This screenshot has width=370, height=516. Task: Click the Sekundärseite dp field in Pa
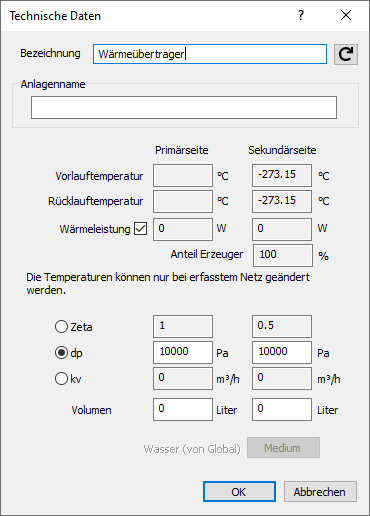click(282, 352)
